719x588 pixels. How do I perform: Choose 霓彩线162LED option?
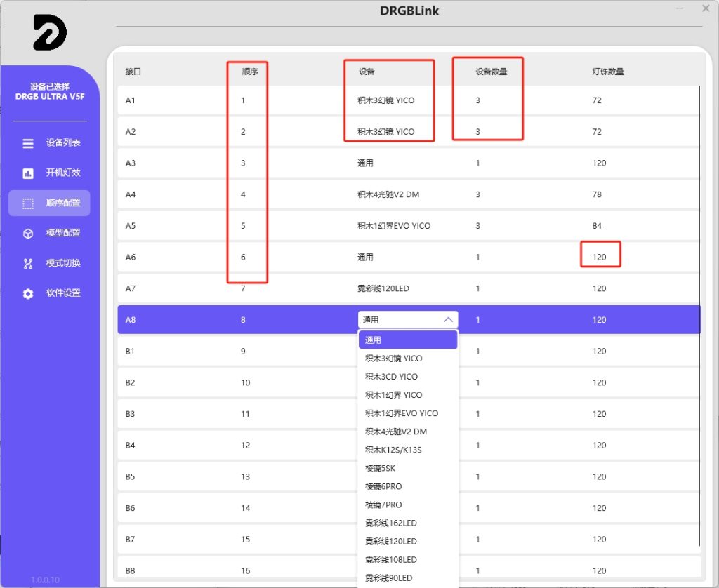pyautogui.click(x=408, y=523)
